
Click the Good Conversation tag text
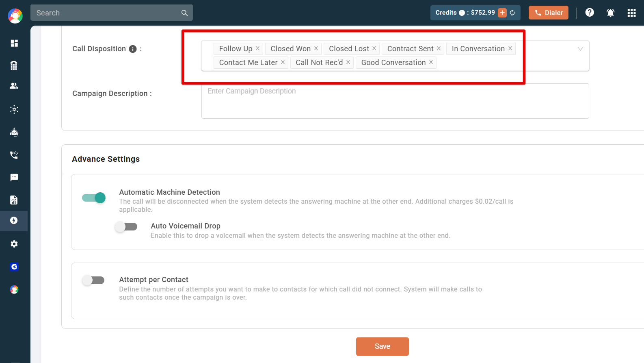[x=393, y=63]
